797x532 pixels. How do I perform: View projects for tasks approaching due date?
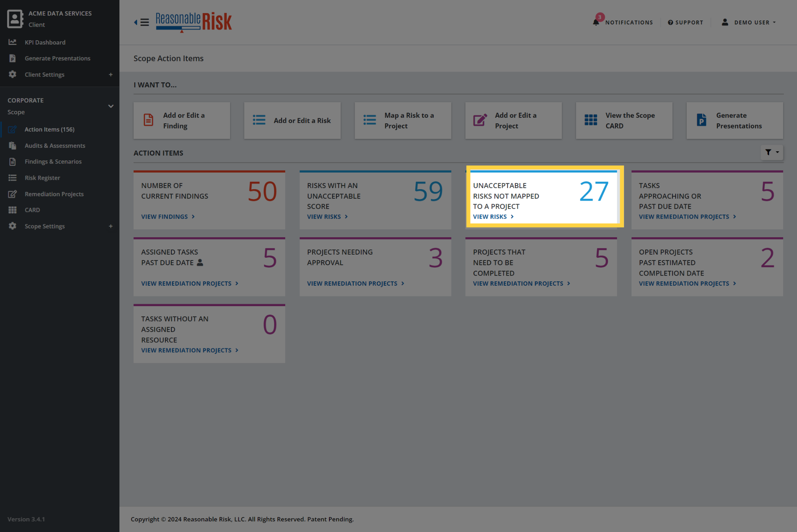pyautogui.click(x=687, y=217)
